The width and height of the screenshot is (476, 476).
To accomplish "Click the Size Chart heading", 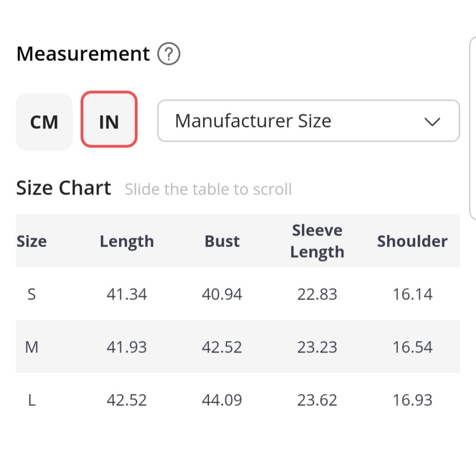I will click(64, 188).
